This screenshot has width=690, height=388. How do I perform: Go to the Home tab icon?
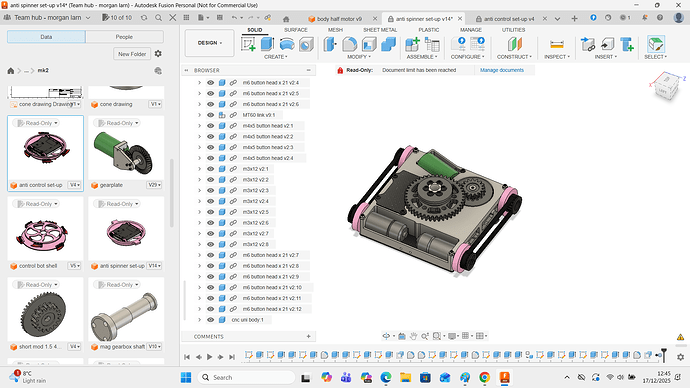point(286,19)
